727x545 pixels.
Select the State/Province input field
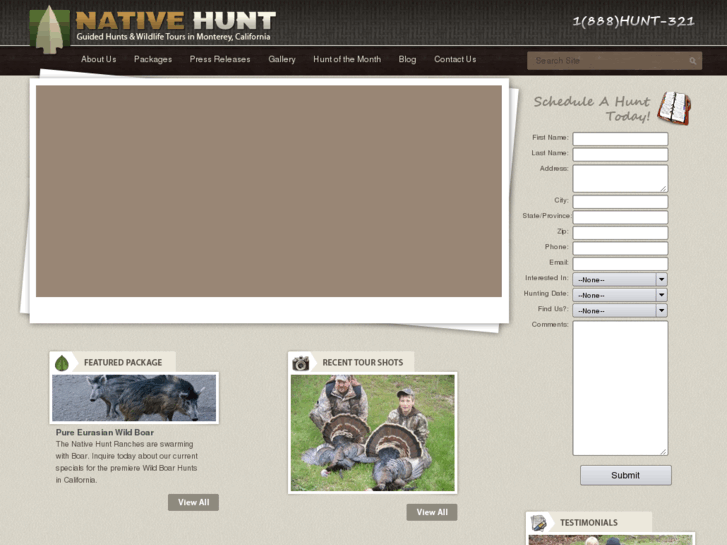[620, 217]
